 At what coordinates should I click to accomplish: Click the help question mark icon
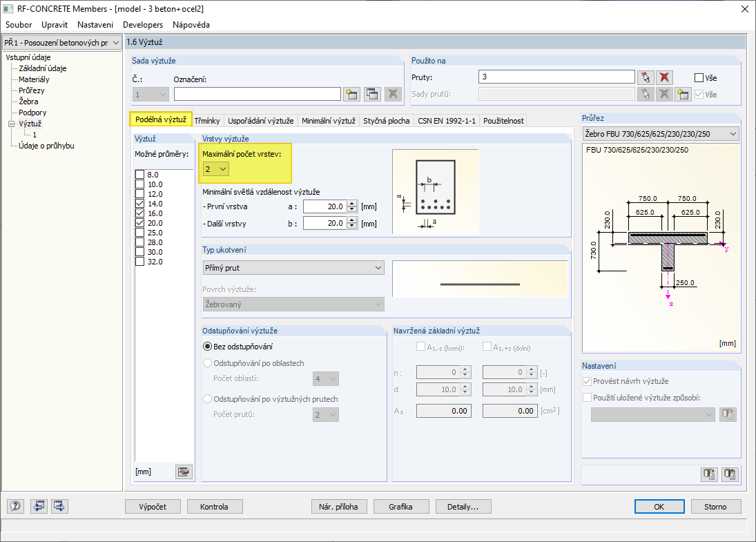tap(15, 506)
